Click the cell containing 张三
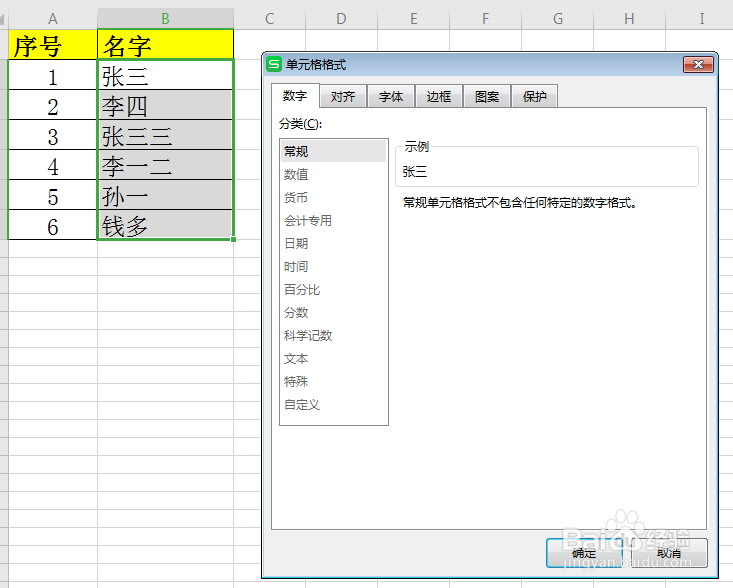This screenshot has height=588, width=733. pos(165,75)
